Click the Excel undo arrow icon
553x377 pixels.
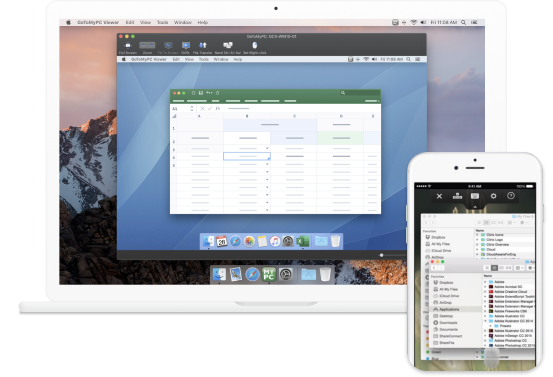pyautogui.click(x=209, y=93)
